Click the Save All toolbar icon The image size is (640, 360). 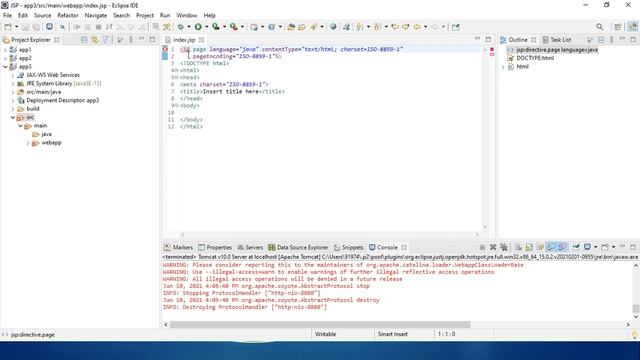pos(36,27)
